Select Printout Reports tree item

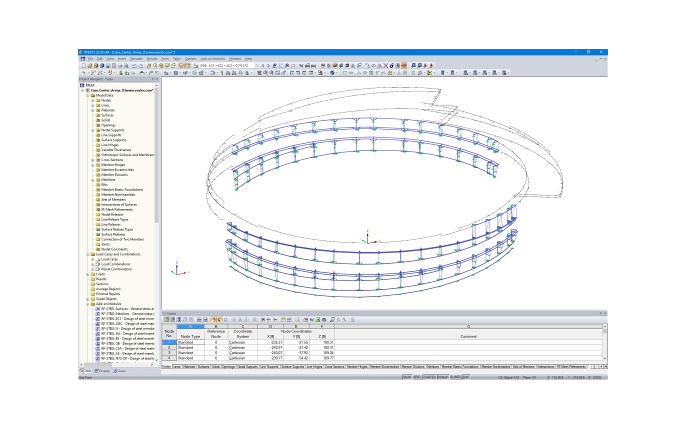pos(108,294)
